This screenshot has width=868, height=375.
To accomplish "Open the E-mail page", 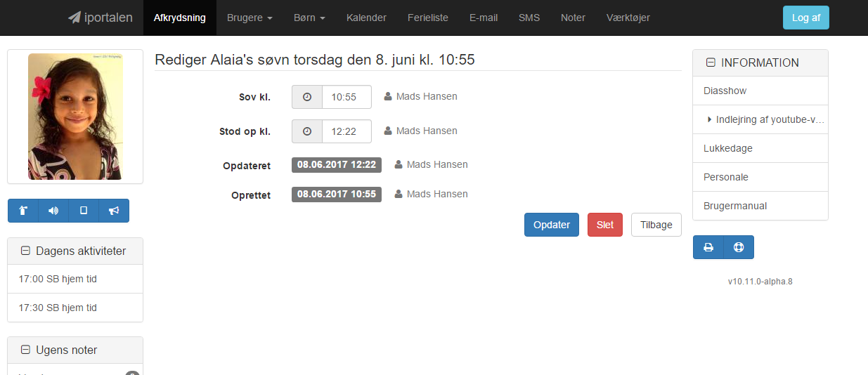I will tap(484, 18).
